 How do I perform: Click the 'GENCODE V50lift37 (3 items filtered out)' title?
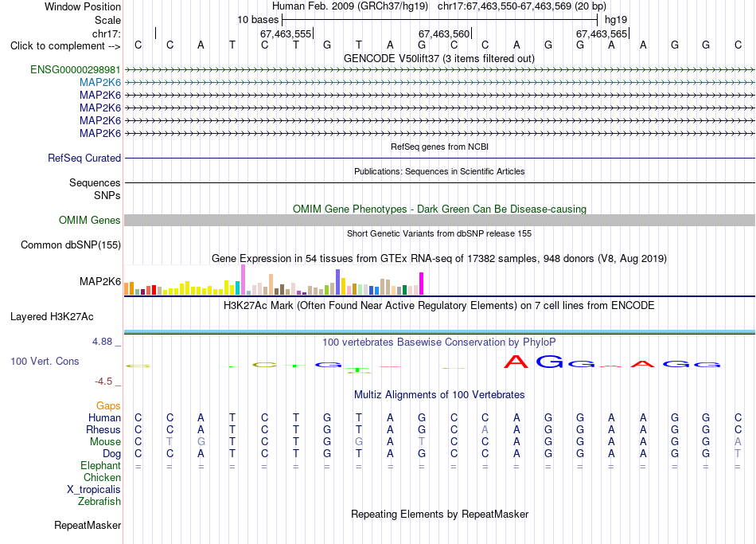pyautogui.click(x=439, y=58)
